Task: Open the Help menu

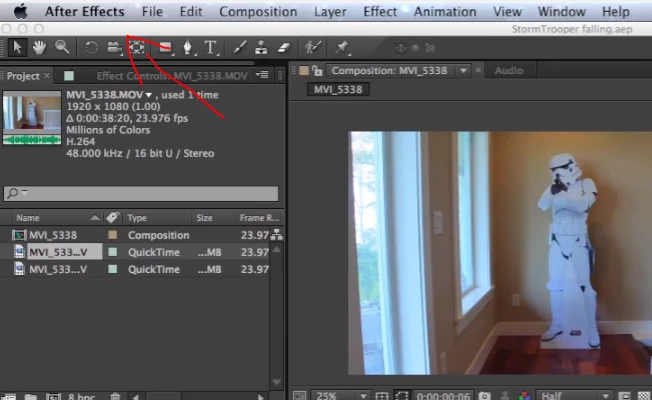Action: [x=616, y=12]
